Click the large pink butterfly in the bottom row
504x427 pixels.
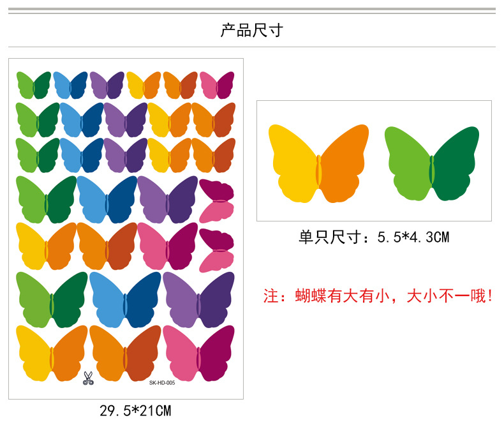coord(199,354)
